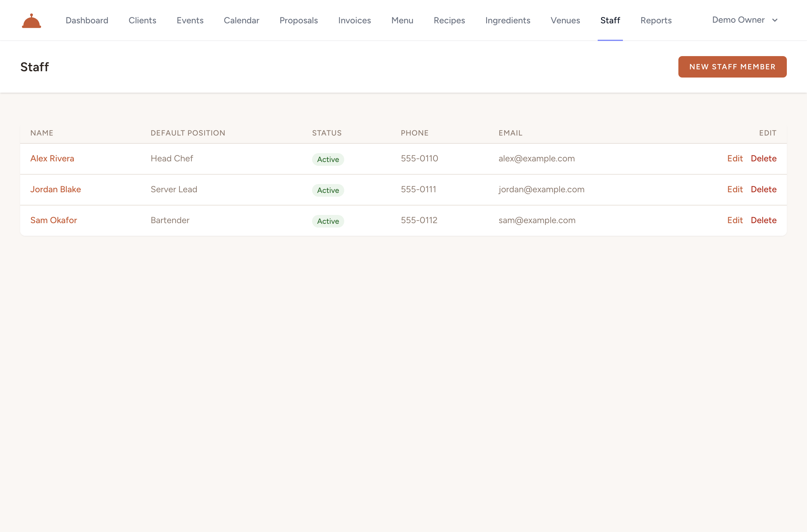This screenshot has width=807, height=532.
Task: Open the Clients tab
Action: (x=142, y=20)
